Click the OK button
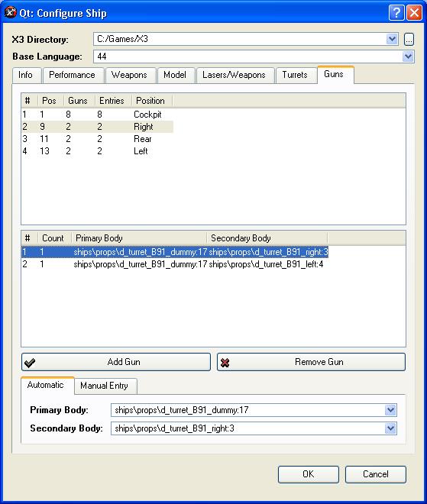Image resolution: width=427 pixels, height=504 pixels. click(309, 474)
